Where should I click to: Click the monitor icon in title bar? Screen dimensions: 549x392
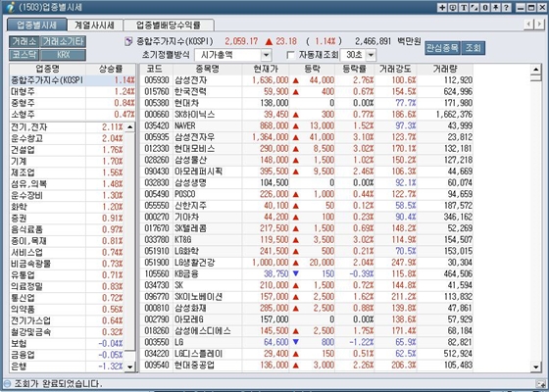(x=453, y=8)
